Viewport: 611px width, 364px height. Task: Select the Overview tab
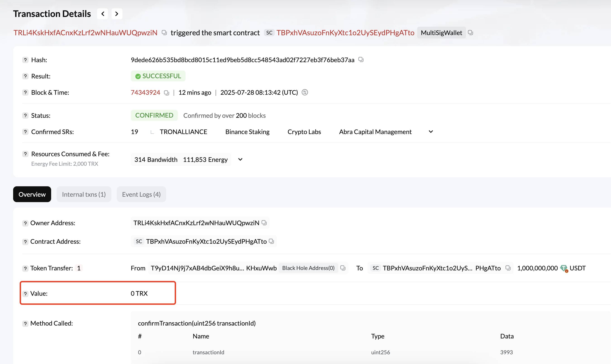pyautogui.click(x=32, y=194)
